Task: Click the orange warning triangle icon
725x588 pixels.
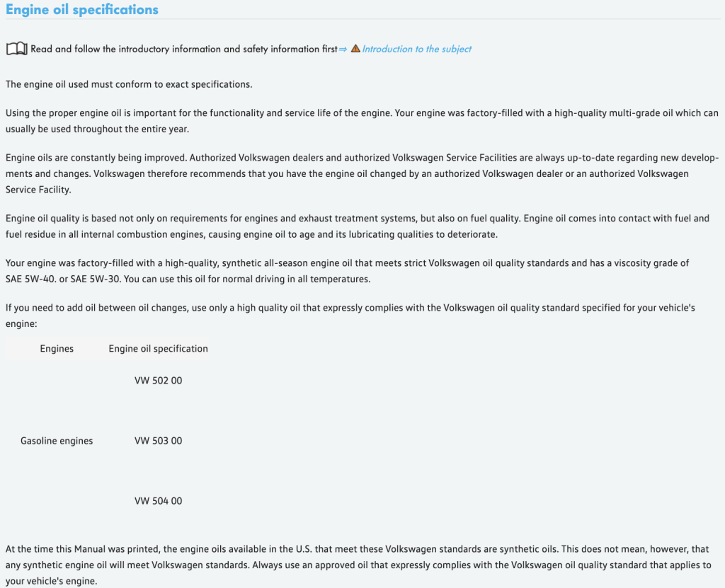Action: (x=355, y=50)
